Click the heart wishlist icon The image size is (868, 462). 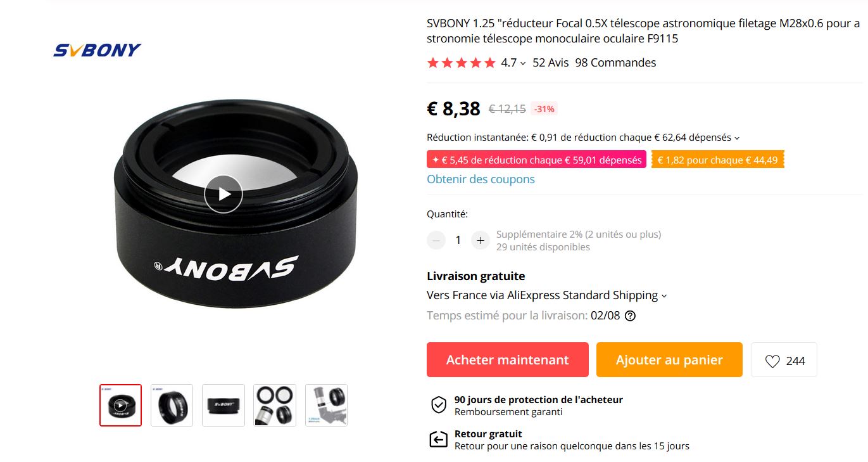click(772, 361)
